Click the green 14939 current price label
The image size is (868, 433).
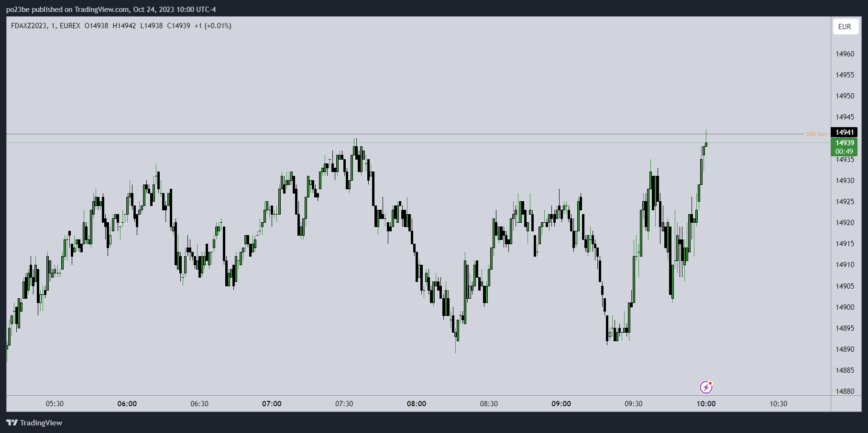click(x=845, y=143)
